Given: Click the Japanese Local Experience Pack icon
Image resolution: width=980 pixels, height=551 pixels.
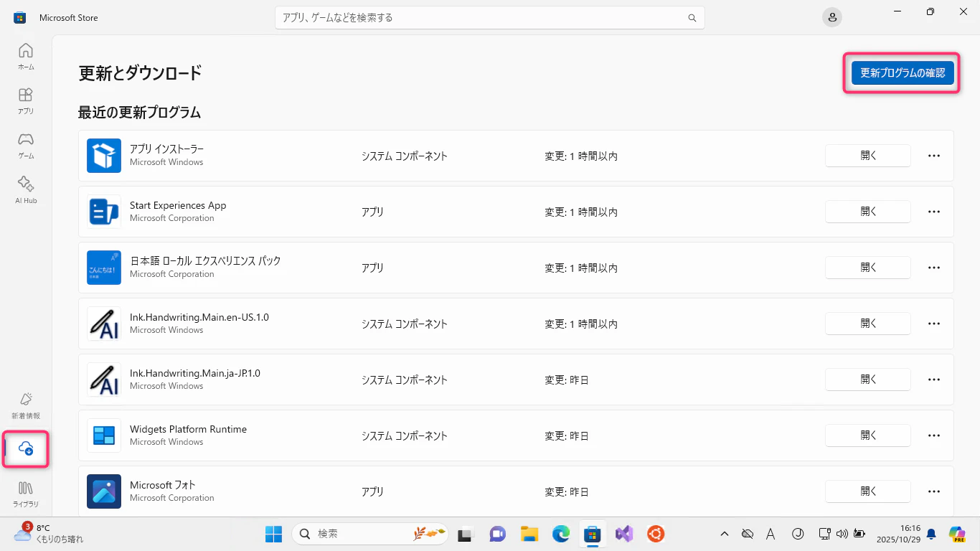Looking at the screenshot, I should [x=104, y=268].
